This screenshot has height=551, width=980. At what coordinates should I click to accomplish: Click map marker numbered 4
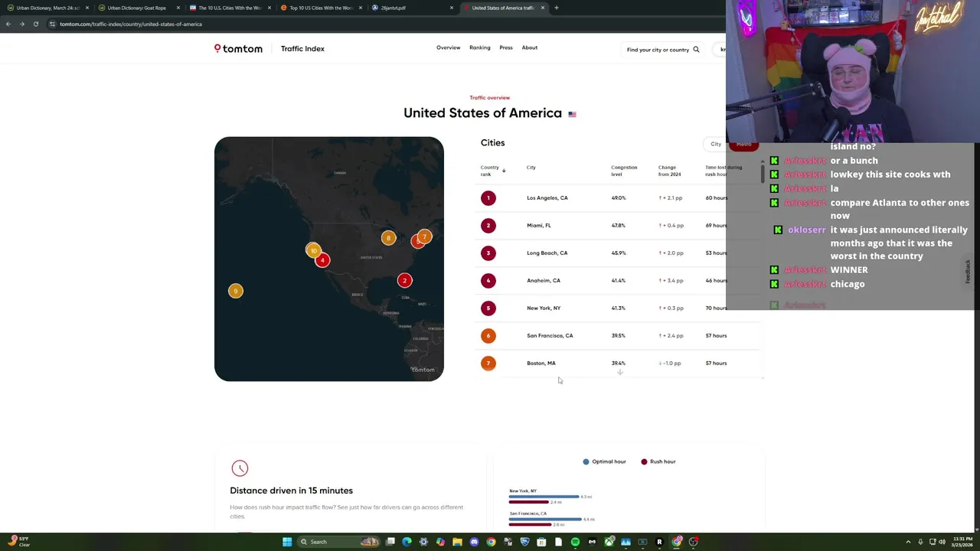[322, 261]
